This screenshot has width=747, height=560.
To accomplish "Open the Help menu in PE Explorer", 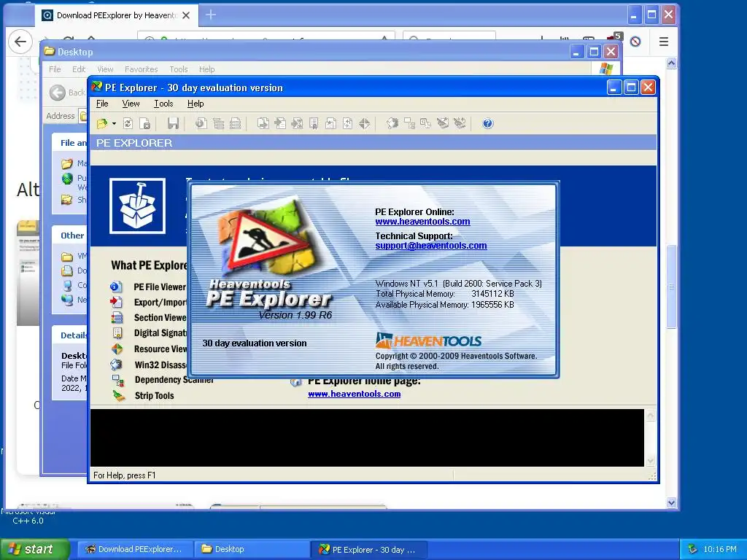I will pos(196,104).
